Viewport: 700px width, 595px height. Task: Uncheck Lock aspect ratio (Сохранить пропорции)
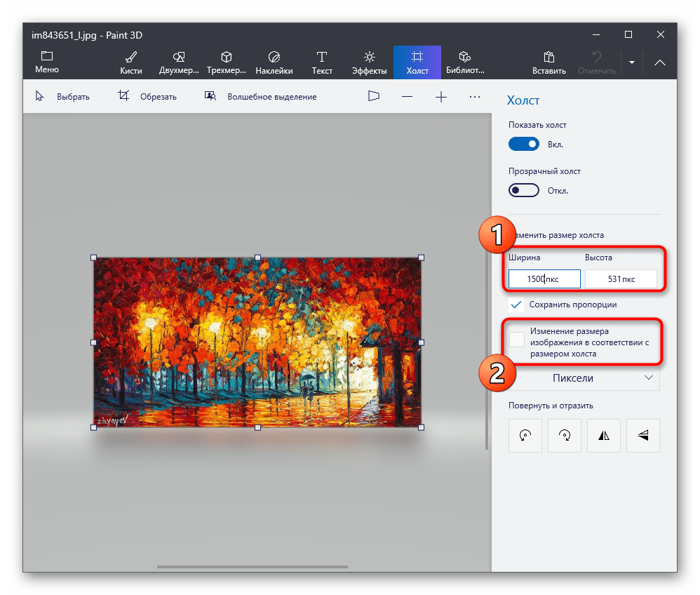coord(517,305)
